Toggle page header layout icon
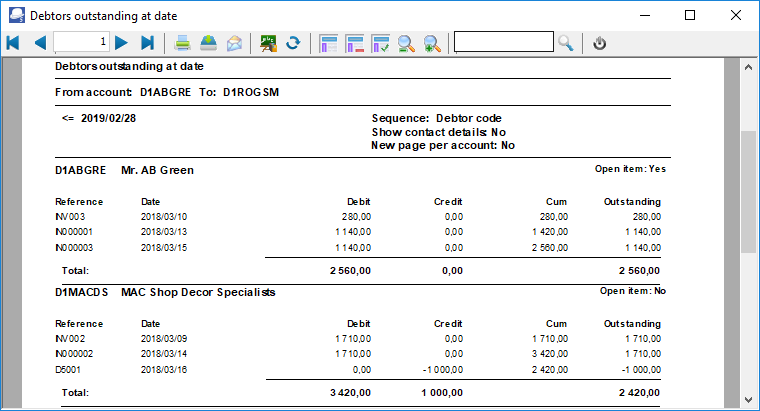Image resolution: width=760 pixels, height=411 pixels. coord(328,43)
